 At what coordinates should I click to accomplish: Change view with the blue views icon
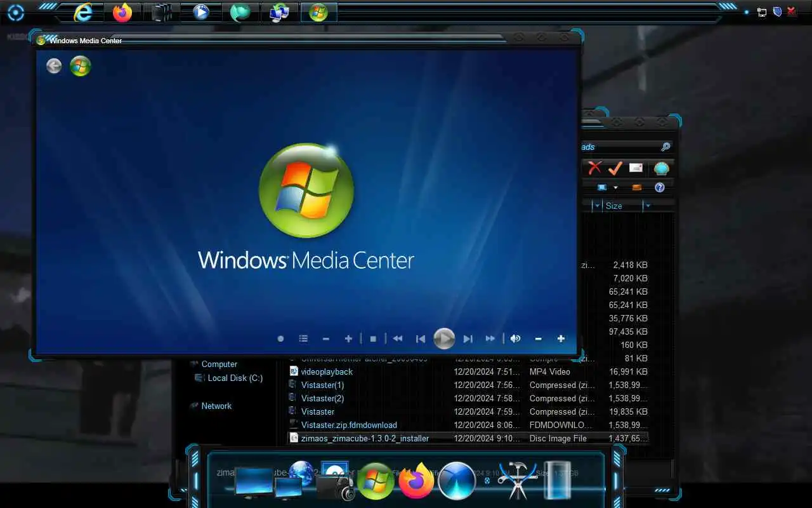click(x=602, y=187)
